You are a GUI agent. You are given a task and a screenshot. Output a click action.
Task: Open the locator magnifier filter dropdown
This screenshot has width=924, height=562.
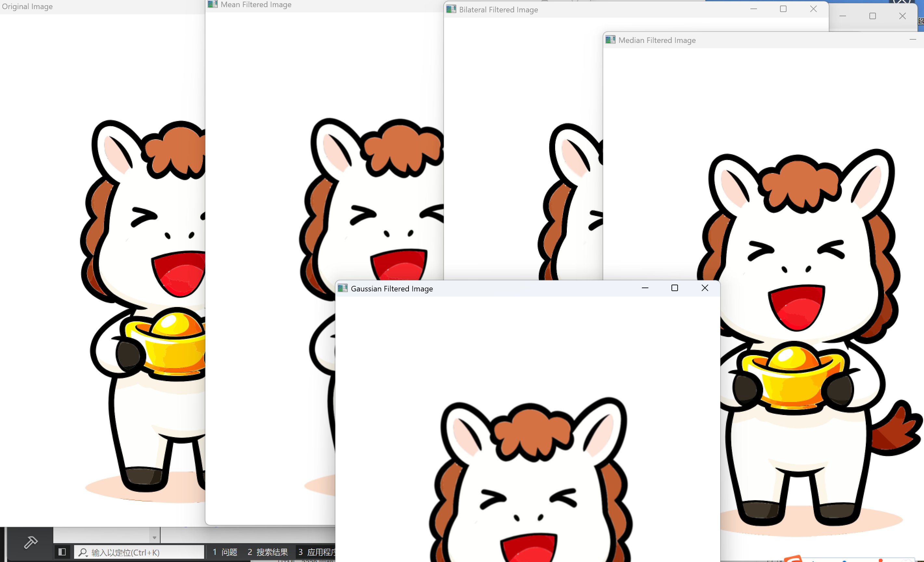pos(83,552)
